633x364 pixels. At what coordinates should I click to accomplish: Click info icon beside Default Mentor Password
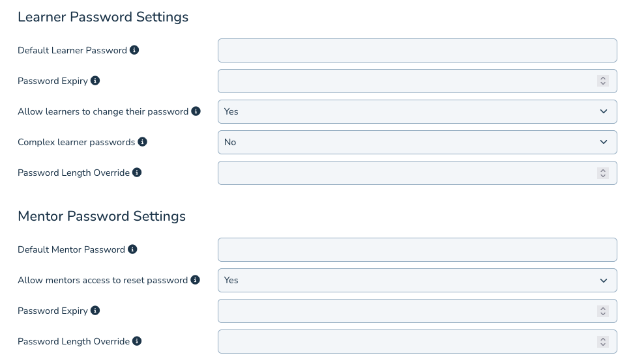[132, 249]
